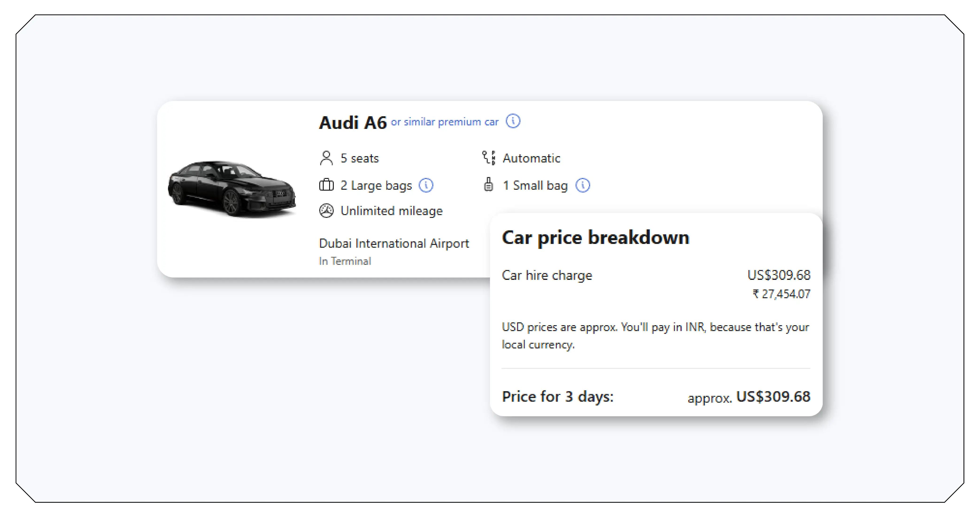Open the info icon next to similar premium car
The width and height of the screenshot is (980, 517).
[x=514, y=121]
